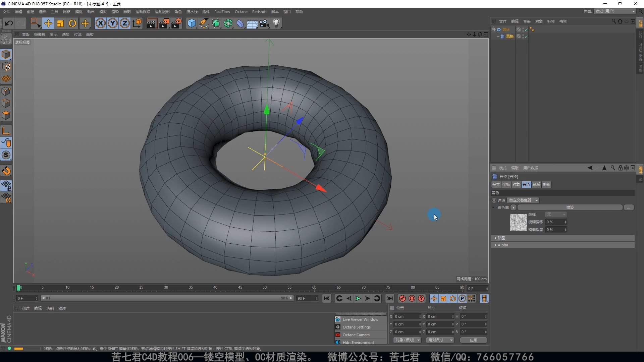Image resolution: width=644 pixels, height=362 pixels.
Task: Click the Undo arrow icon
Action: point(9,23)
